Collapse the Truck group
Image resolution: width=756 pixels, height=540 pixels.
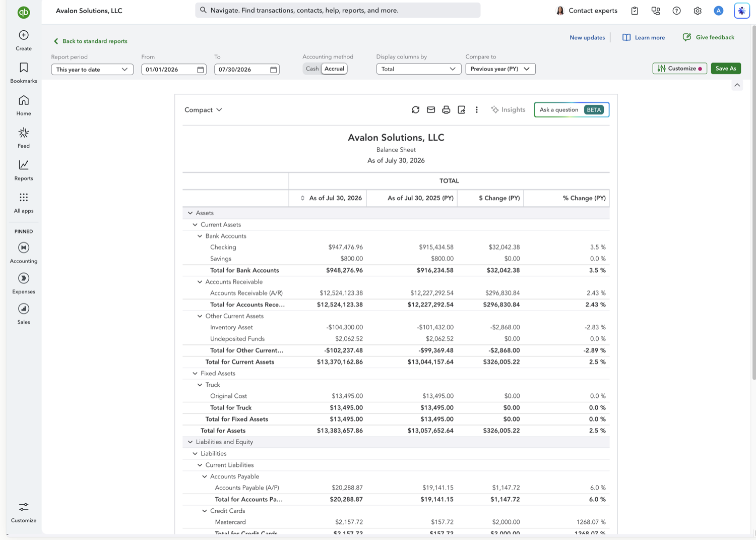point(200,385)
